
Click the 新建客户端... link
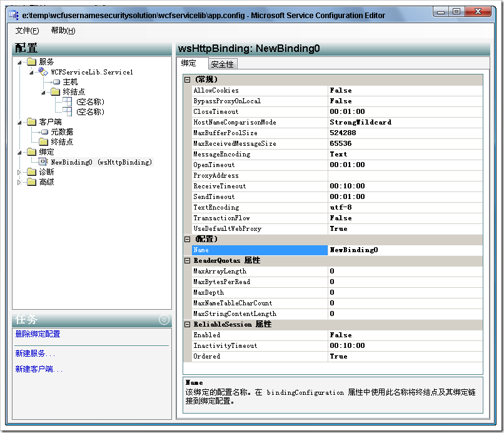(39, 369)
